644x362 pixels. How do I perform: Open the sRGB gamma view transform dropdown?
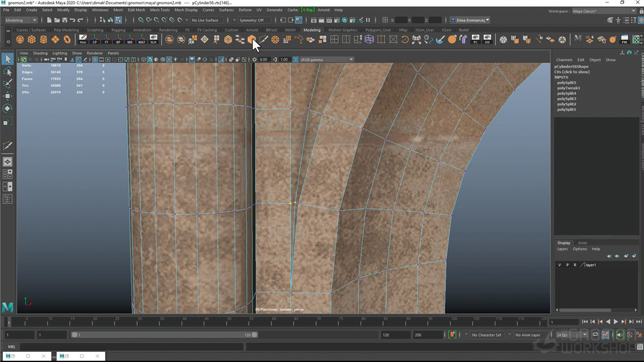tap(327, 59)
